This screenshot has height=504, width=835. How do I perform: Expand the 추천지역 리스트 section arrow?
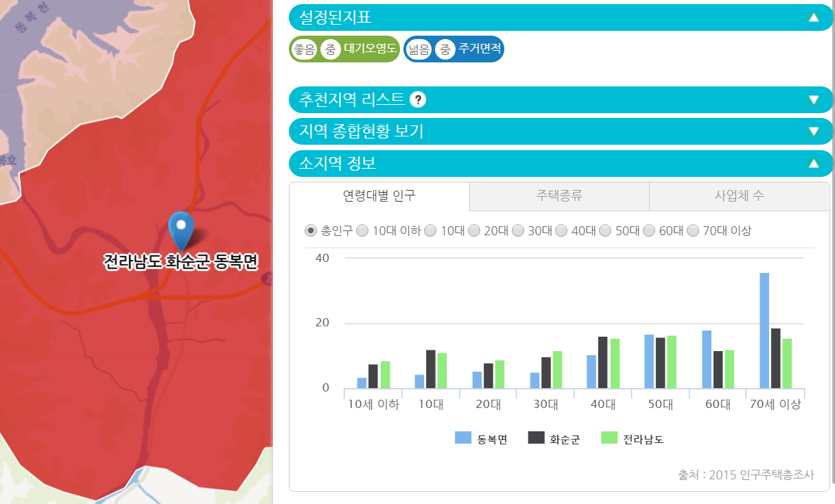814,100
